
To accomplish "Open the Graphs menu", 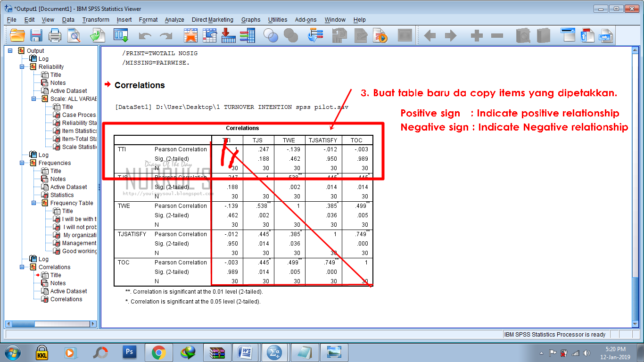I will click(x=251, y=20).
